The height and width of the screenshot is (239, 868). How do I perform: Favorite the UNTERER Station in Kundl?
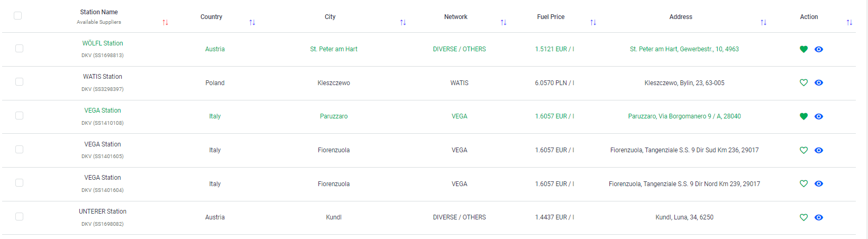click(x=803, y=217)
